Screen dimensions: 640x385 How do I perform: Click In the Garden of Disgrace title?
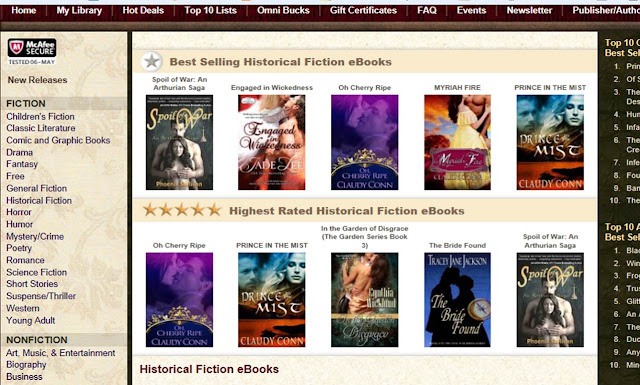364,237
